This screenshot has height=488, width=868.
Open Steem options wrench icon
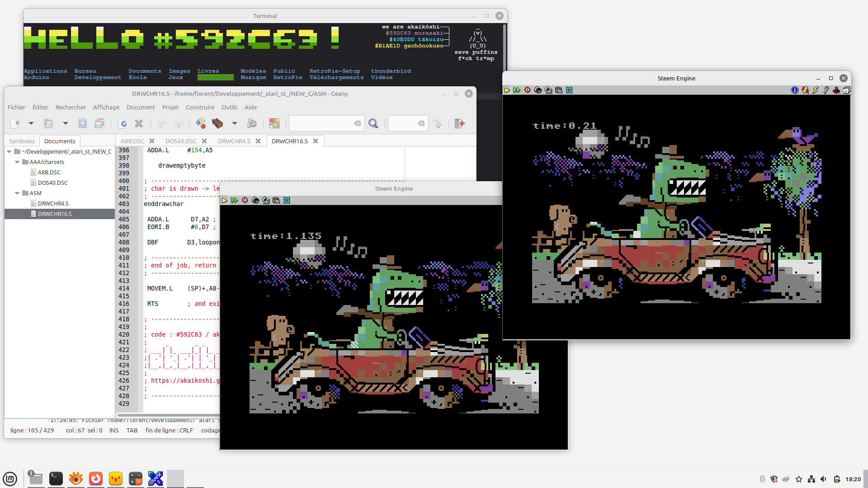tap(826, 90)
